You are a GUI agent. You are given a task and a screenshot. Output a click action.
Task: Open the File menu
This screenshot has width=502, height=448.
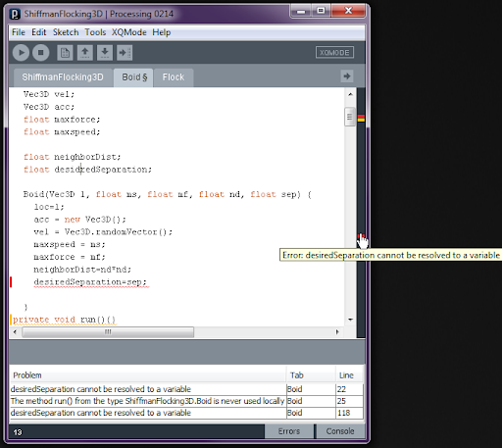[x=19, y=32]
